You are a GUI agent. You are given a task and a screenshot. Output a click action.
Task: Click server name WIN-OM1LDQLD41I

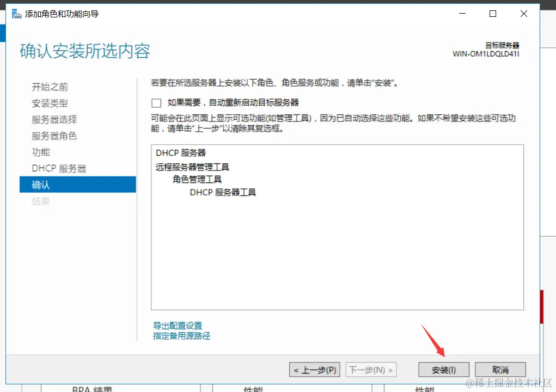click(486, 54)
